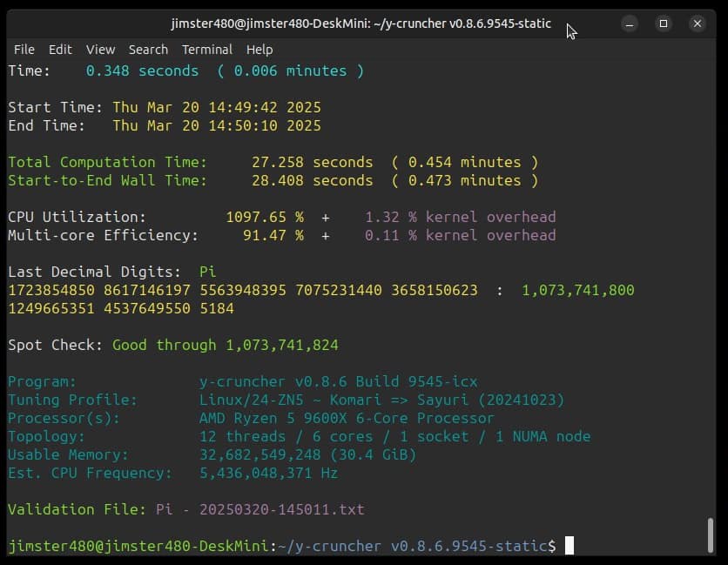The image size is (728, 565).
Task: Open the Help menu
Action: (x=260, y=50)
